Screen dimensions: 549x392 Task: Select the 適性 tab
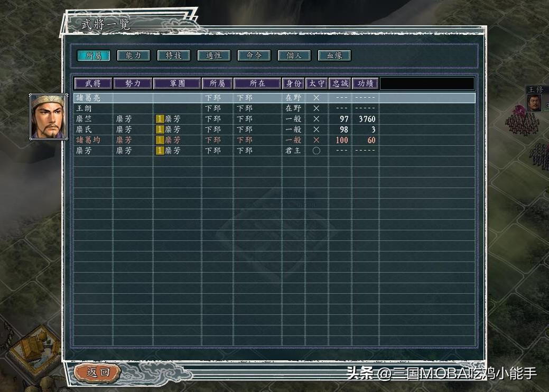click(x=214, y=55)
